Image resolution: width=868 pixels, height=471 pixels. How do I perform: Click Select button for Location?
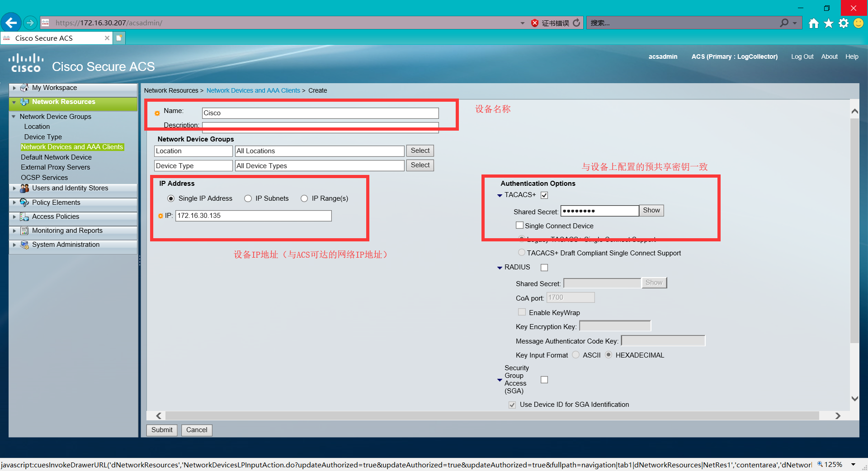point(420,151)
